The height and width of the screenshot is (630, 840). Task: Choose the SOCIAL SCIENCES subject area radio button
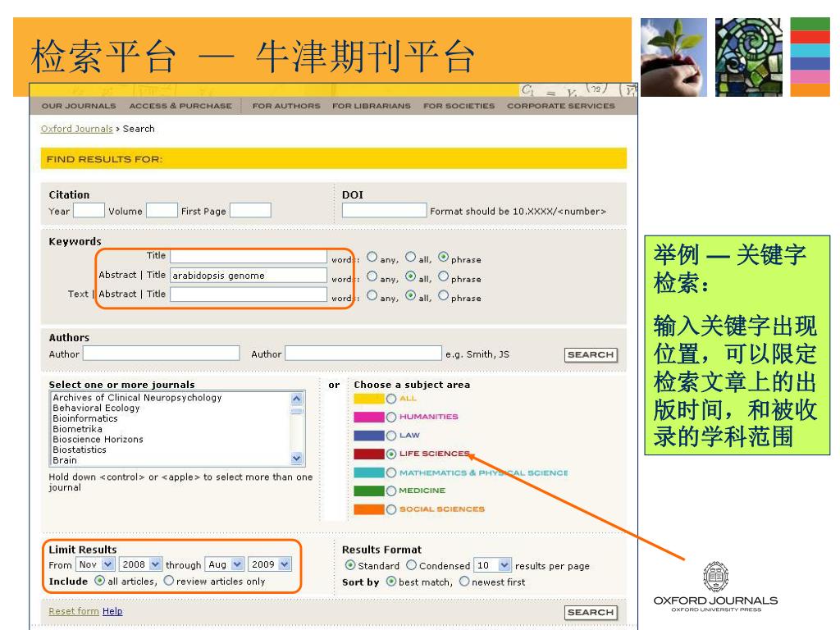391,509
